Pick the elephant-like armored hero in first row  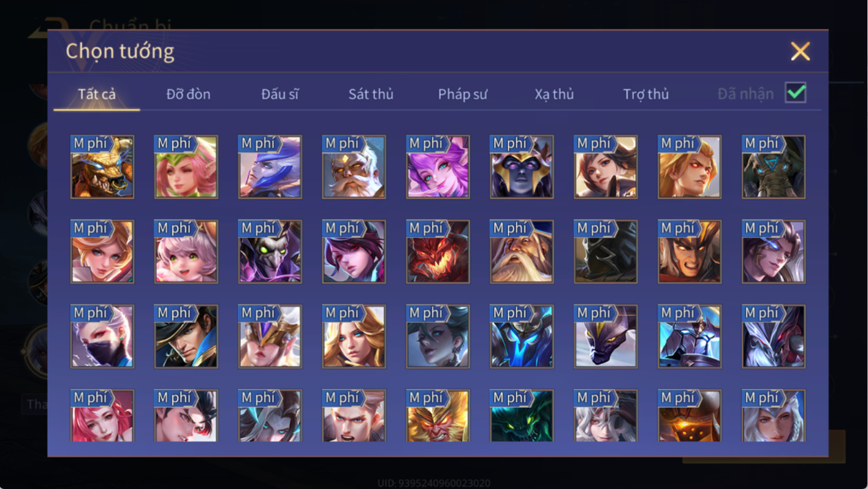pos(773,167)
